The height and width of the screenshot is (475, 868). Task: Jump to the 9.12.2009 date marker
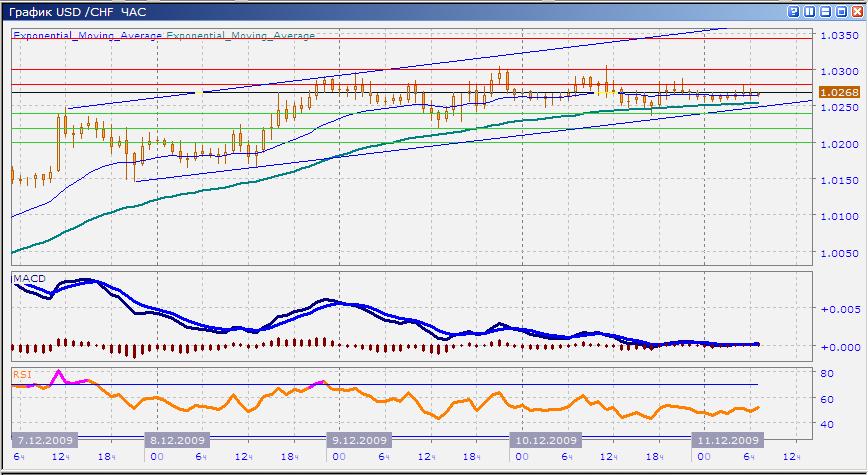coord(359,440)
